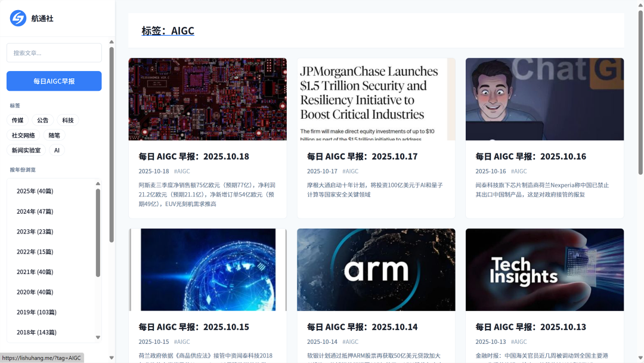The width and height of the screenshot is (644, 363).
Task: Filter by the 科技 tag
Action: coord(68,120)
